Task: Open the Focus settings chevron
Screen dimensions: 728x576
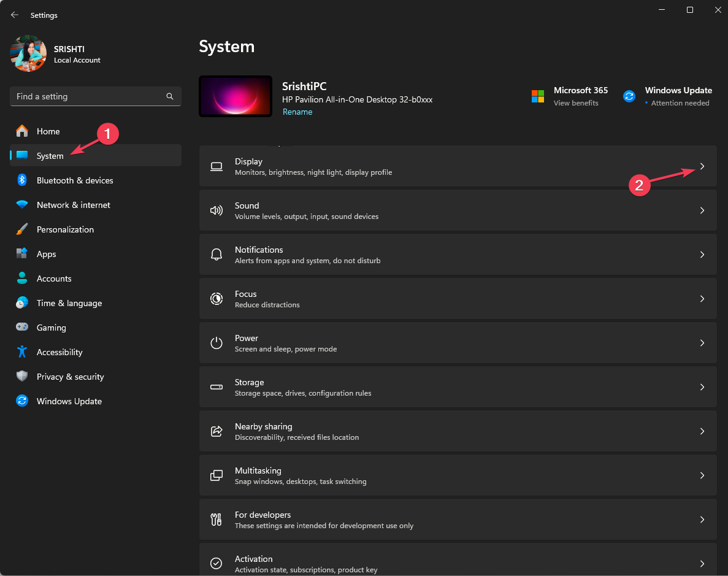Action: [702, 299]
